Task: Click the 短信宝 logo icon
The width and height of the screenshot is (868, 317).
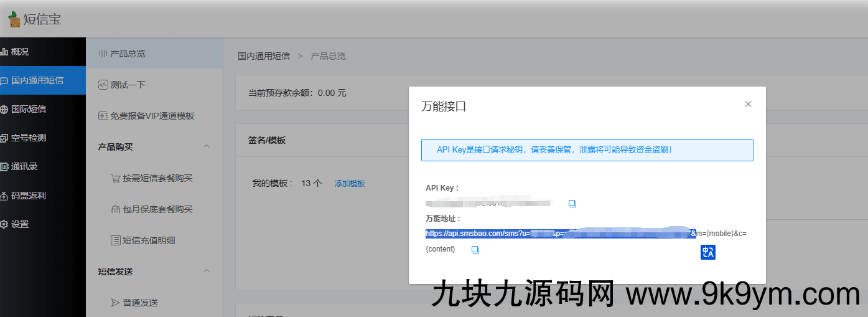Action: (14, 19)
